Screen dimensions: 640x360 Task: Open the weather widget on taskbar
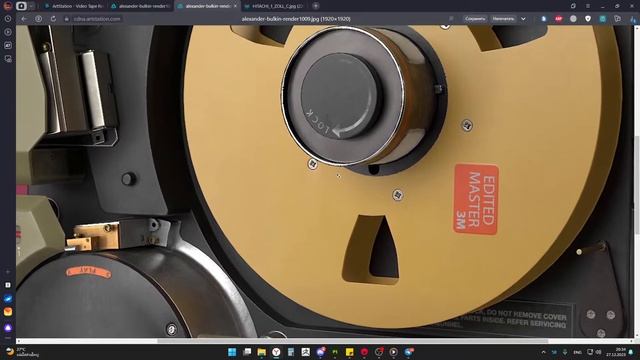point(22,352)
